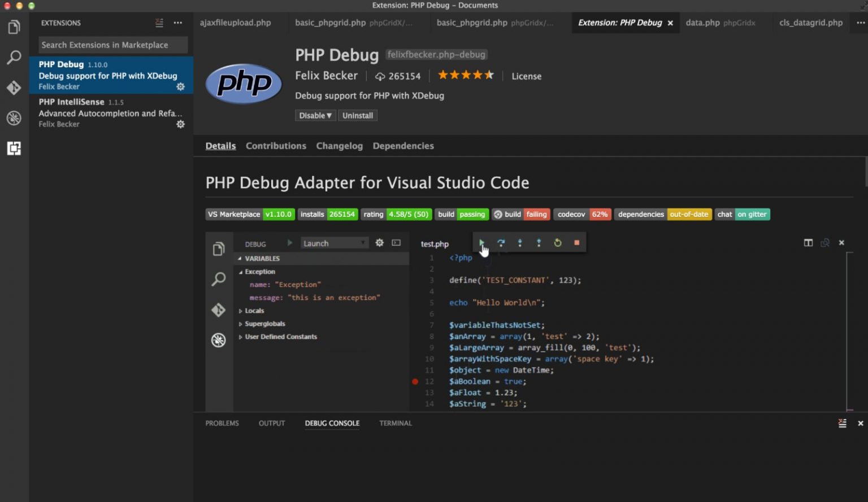
Task: Click the red Stop debug button
Action: [577, 243]
